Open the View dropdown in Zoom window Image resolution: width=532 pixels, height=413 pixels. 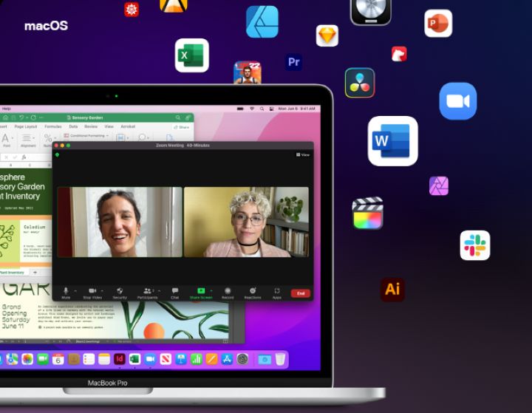[303, 154]
